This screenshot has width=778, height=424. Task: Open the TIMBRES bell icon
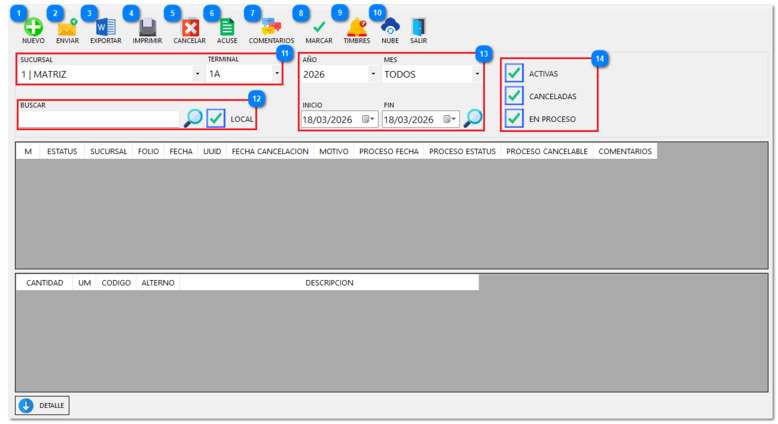(357, 27)
